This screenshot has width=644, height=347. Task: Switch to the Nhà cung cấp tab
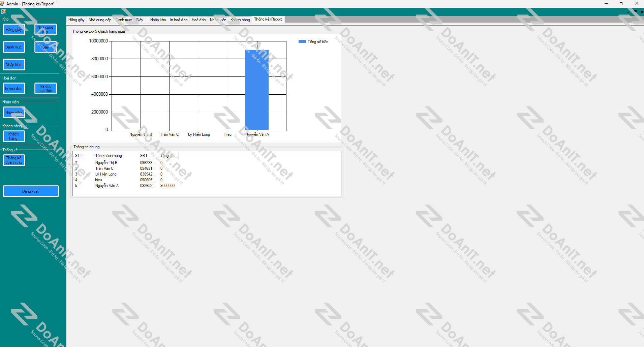tap(100, 20)
